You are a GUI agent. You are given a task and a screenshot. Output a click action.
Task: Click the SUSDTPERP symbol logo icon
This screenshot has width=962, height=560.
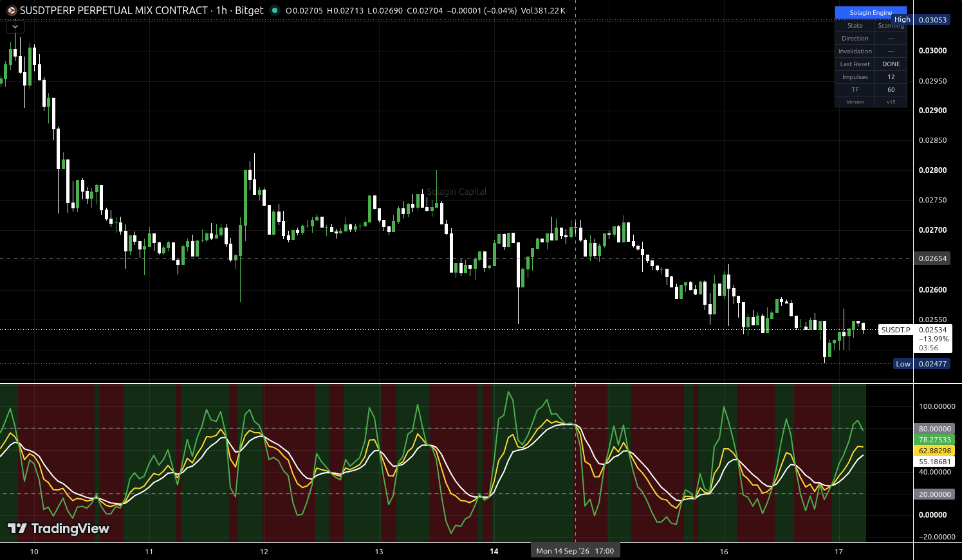(11, 11)
